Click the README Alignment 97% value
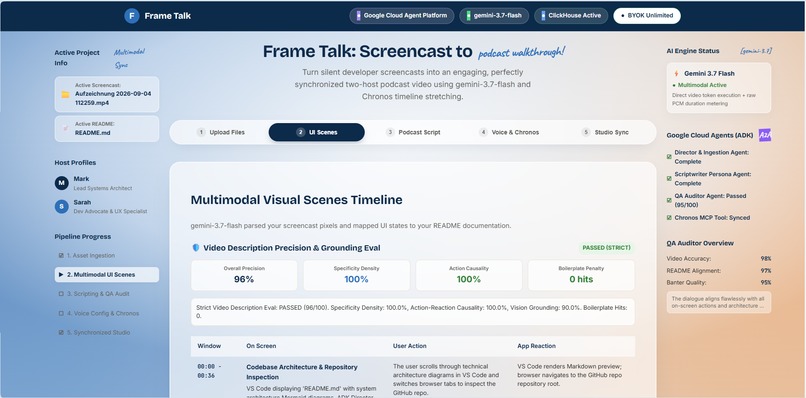 [x=766, y=270]
